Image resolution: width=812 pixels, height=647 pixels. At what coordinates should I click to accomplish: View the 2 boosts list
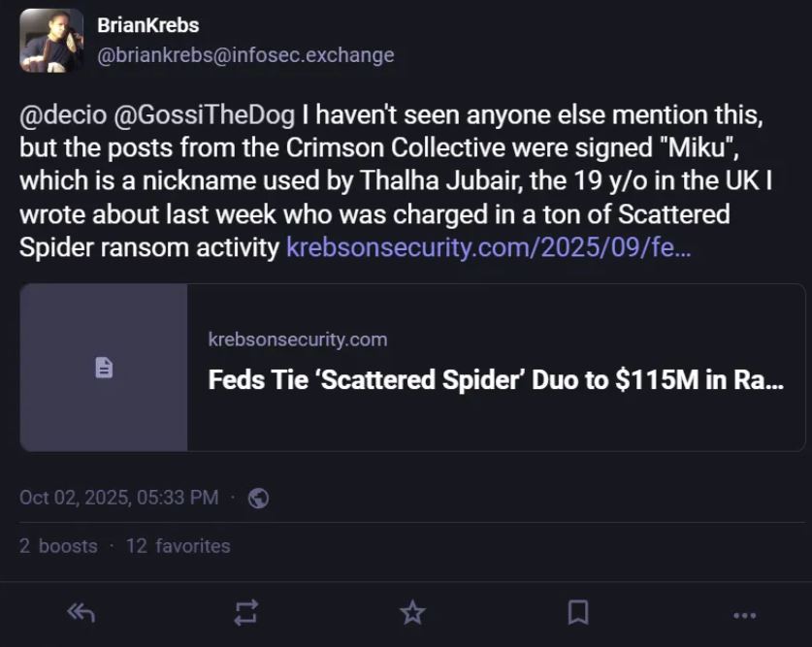[58, 546]
